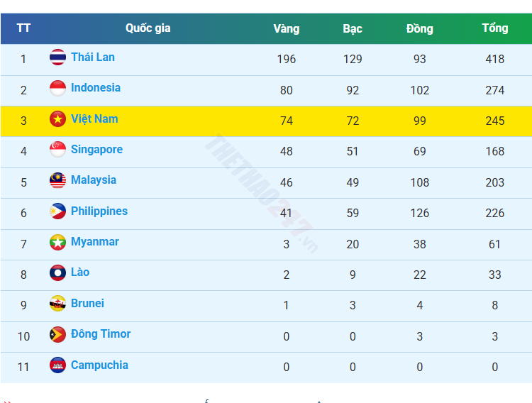This screenshot has width=532, height=403.
Task: Click the Thailand flag icon
Action: point(58,57)
